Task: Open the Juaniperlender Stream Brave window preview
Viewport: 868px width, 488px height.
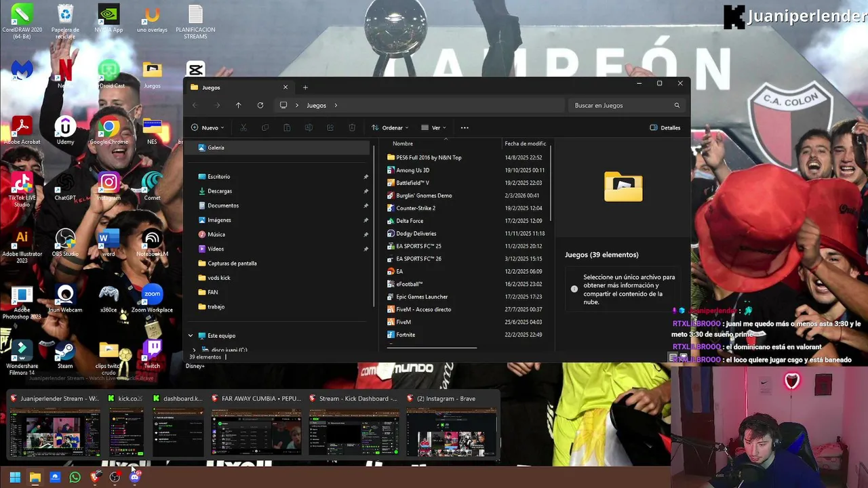Action: (x=54, y=427)
